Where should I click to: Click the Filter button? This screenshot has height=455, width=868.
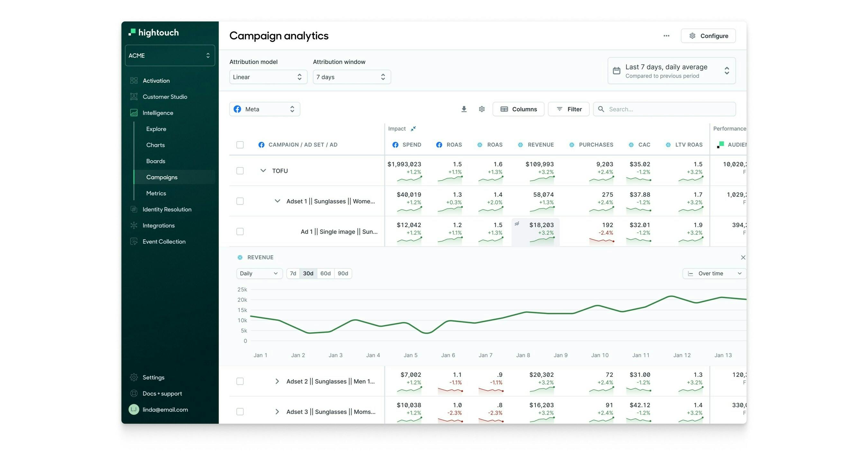pyautogui.click(x=568, y=109)
